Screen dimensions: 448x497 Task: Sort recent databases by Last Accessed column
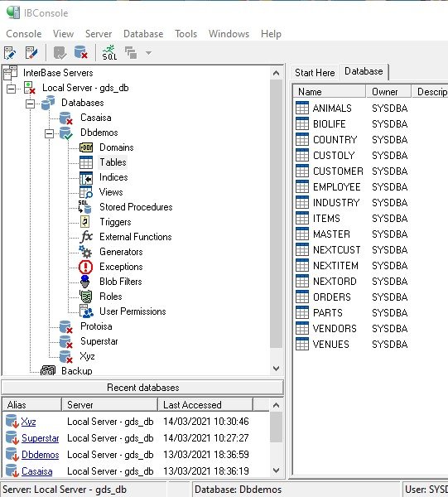[x=205, y=405]
